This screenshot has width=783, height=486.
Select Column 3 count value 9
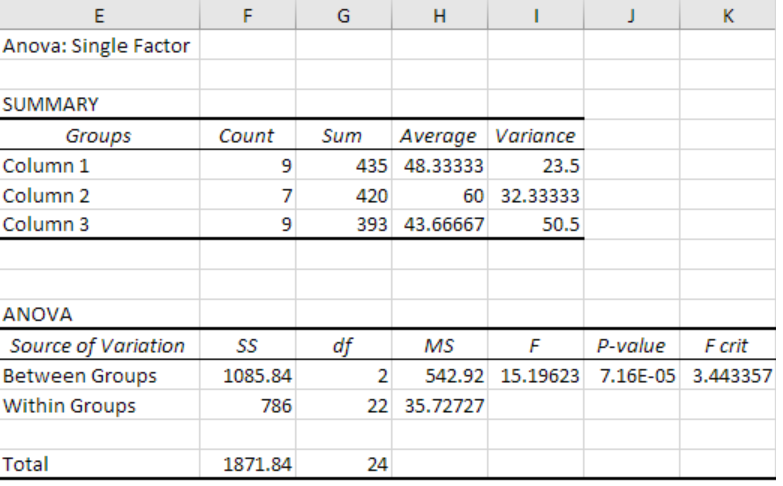click(x=248, y=224)
